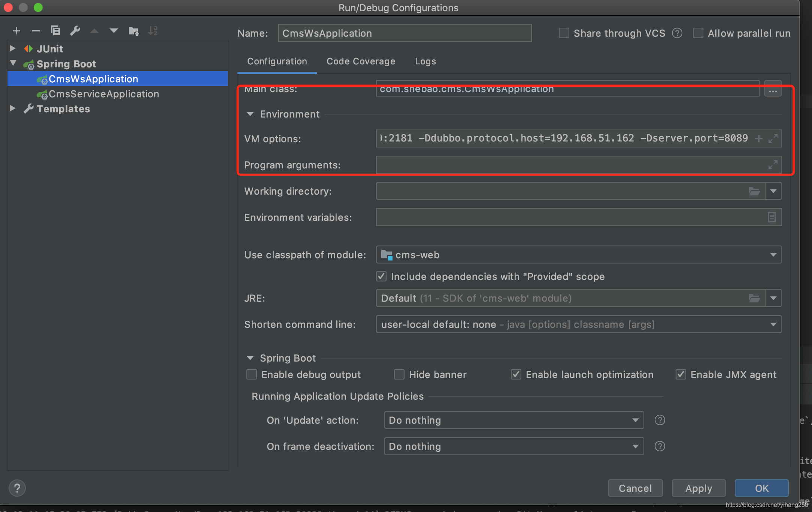Image resolution: width=812 pixels, height=512 pixels.
Task: Cancel the Run/Debug Configurations dialog
Action: pyautogui.click(x=635, y=488)
